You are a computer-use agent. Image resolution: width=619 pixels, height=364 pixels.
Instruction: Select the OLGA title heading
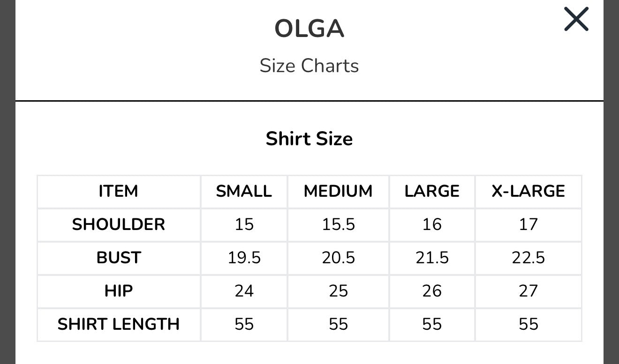pyautogui.click(x=309, y=29)
